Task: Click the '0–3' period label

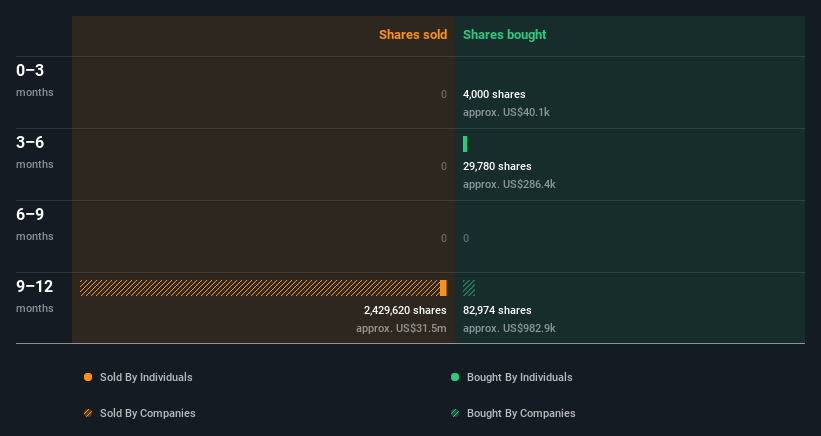Action: pos(30,70)
